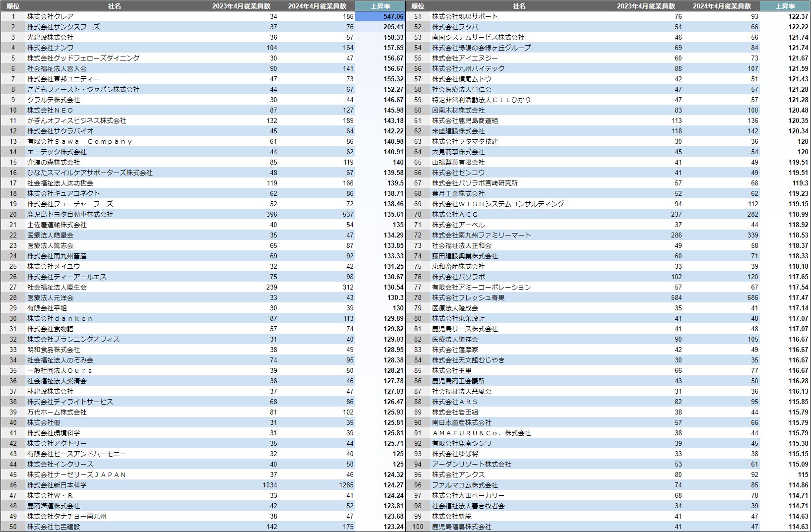Select 株式会社フレッシュ青果 company cell
This screenshot has height=532, width=811.
pyautogui.click(x=468, y=297)
